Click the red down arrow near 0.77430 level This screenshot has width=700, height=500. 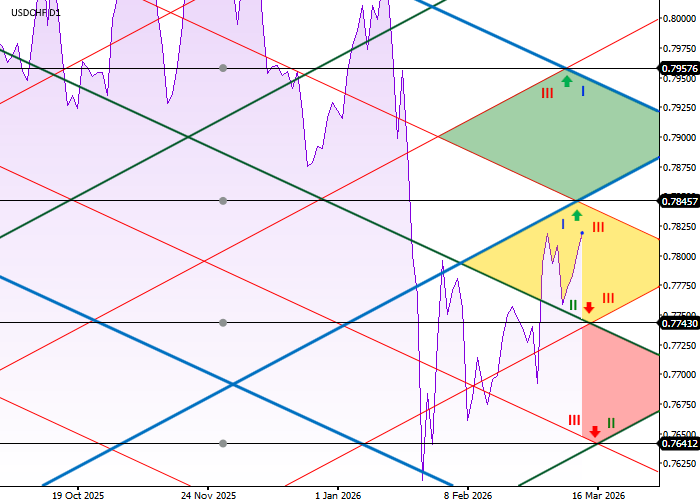tap(589, 307)
